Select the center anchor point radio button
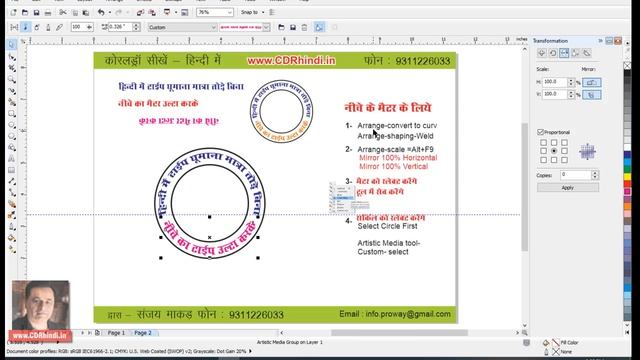This screenshot has height=360, width=640. (x=554, y=151)
